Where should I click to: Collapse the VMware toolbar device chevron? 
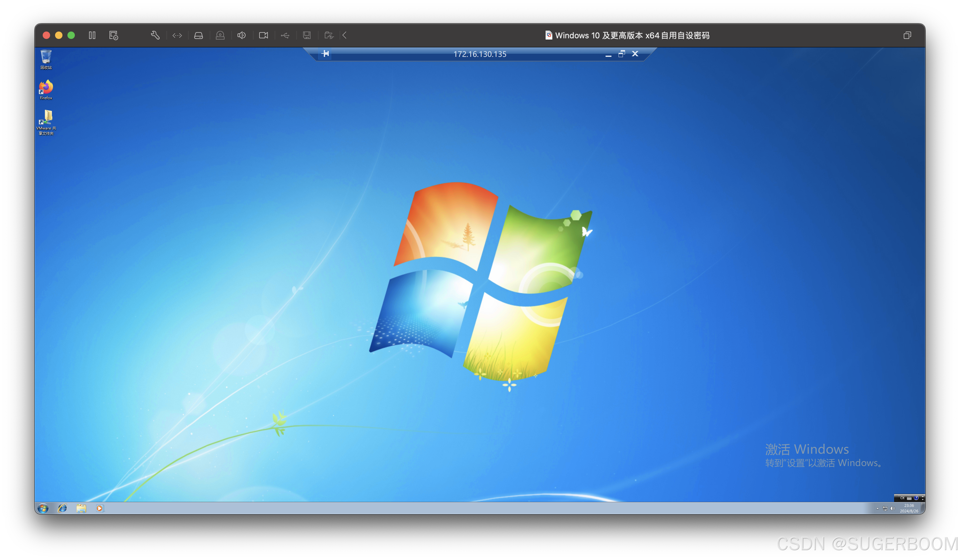[x=344, y=36]
